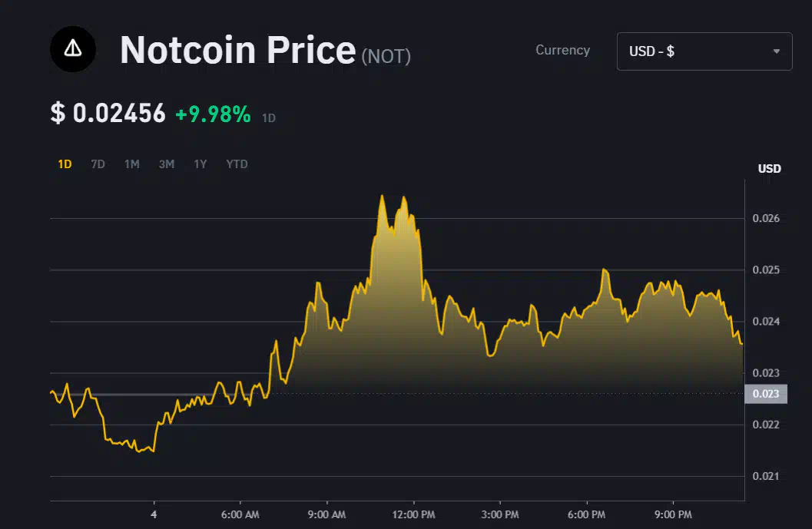This screenshot has height=529, width=812.
Task: Click the 12:00 PM time axis label
Action: (x=413, y=514)
